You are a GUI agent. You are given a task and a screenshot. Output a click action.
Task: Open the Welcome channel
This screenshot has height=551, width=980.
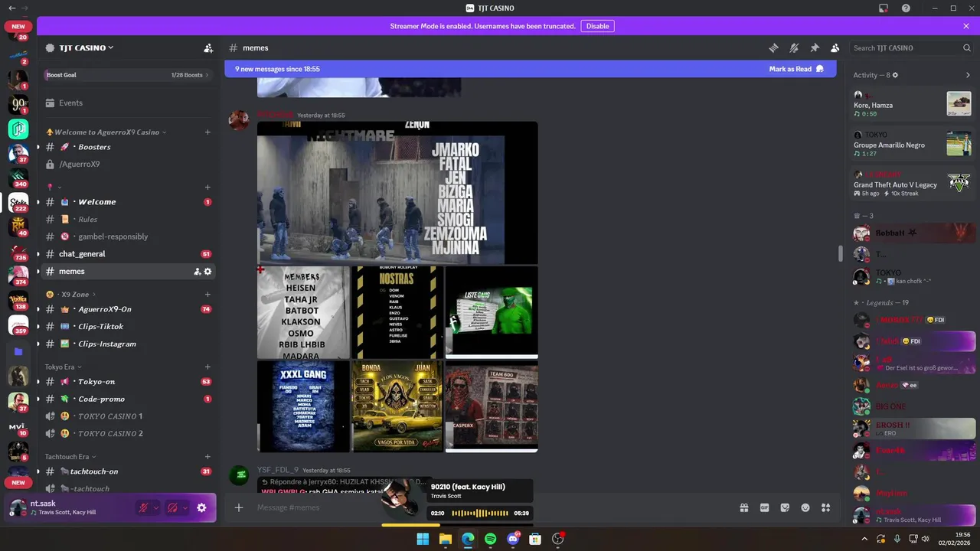[x=127, y=202]
